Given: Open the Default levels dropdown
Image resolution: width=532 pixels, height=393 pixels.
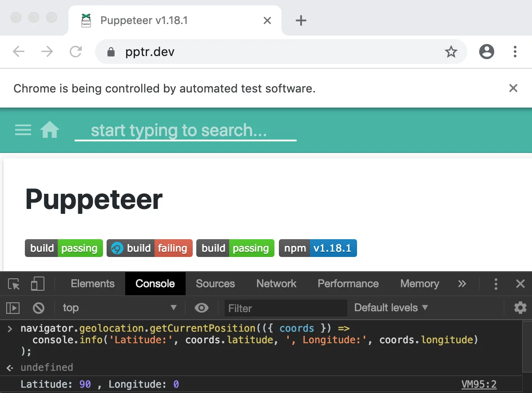Looking at the screenshot, I should pyautogui.click(x=390, y=308).
